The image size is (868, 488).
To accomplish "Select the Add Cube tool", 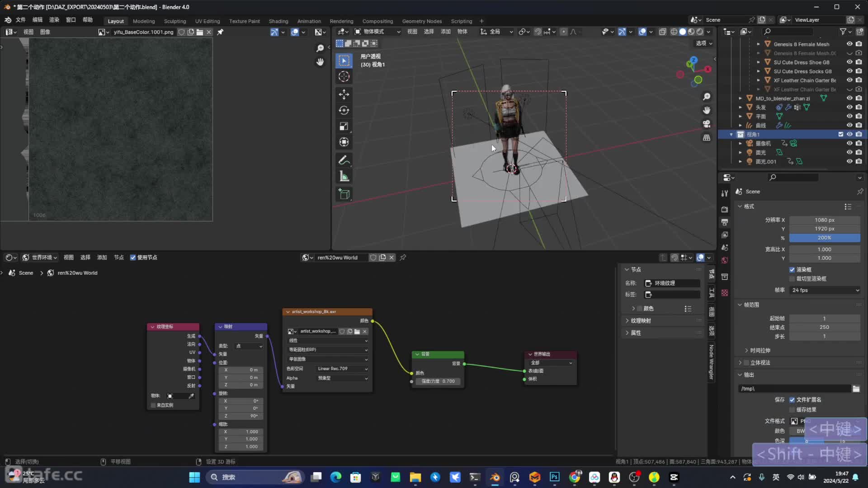I will (344, 194).
